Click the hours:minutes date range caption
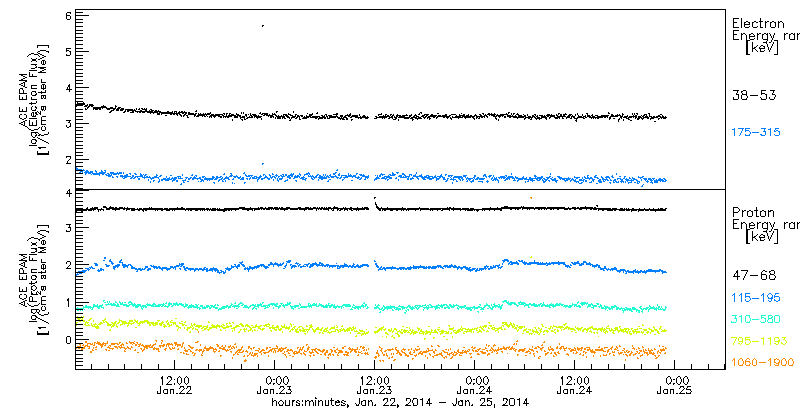 tap(400, 402)
